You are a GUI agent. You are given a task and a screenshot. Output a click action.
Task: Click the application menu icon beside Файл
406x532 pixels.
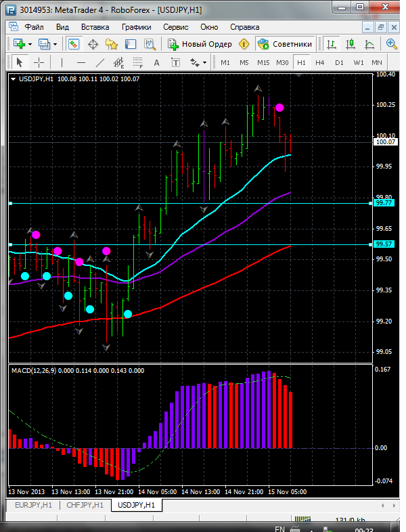[x=14, y=27]
